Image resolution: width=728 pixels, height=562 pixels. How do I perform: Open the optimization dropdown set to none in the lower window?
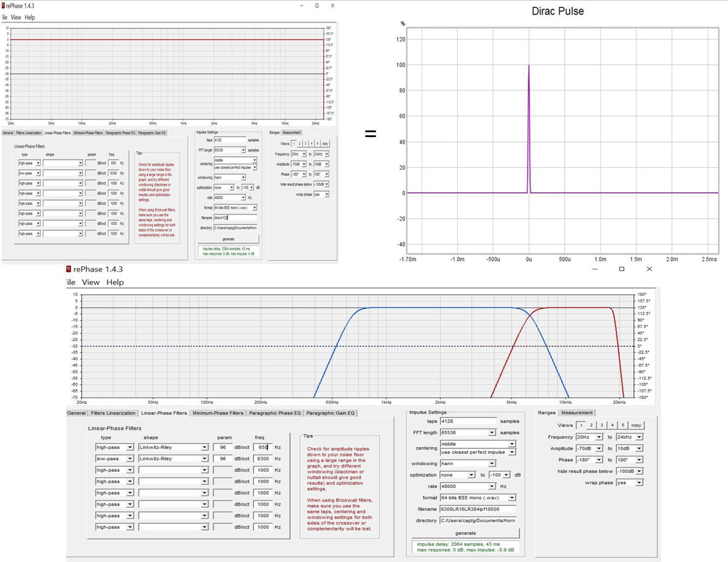tap(459, 475)
